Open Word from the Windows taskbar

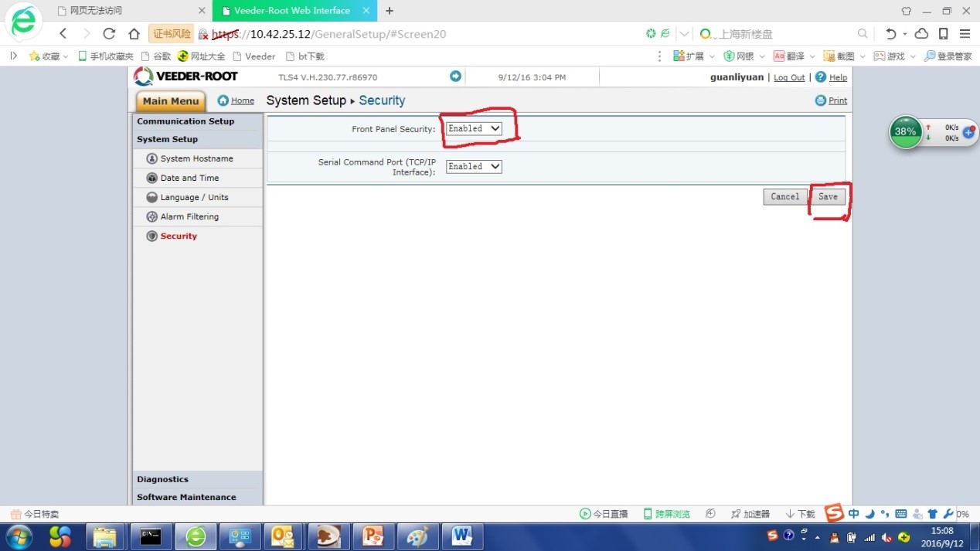click(x=462, y=536)
